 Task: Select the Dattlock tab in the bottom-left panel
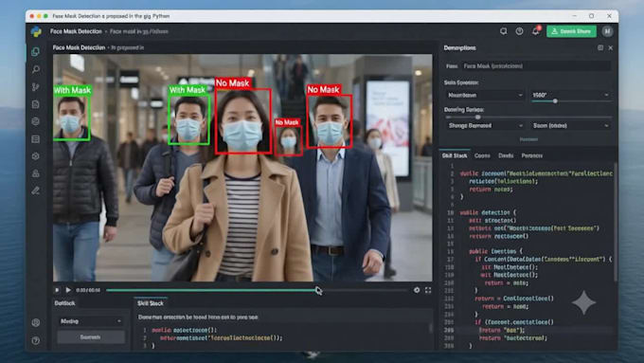click(65, 303)
